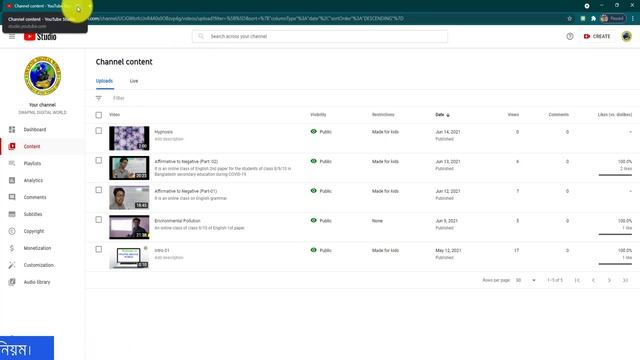The width and height of the screenshot is (640, 360).
Task: Click the Dashboard grid icon
Action: coord(12,129)
